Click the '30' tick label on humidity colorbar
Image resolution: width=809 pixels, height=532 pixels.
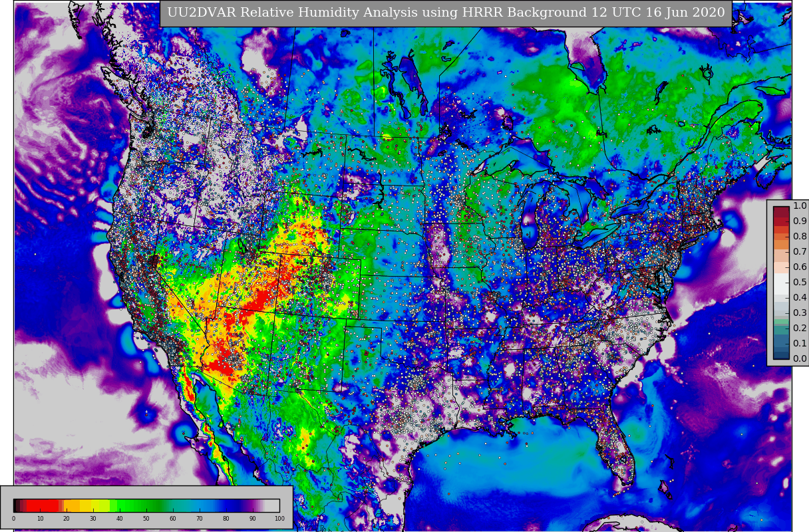[93, 518]
